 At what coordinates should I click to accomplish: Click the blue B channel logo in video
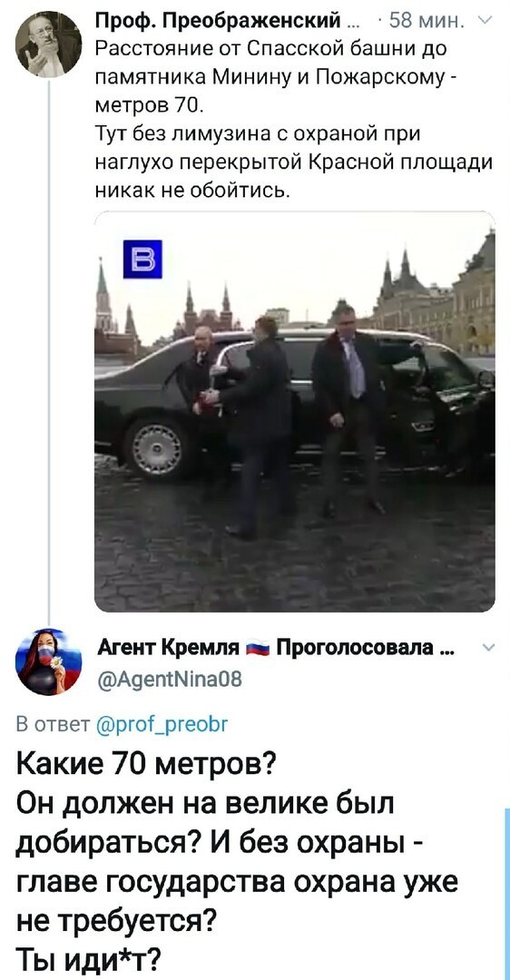pos(142,260)
